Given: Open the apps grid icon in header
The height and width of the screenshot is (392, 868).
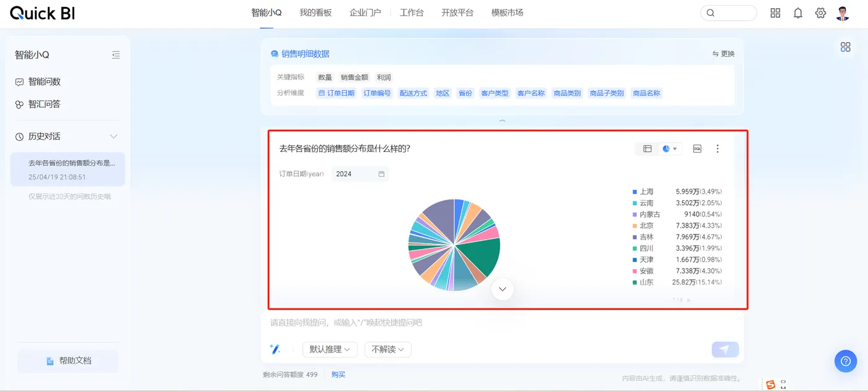Looking at the screenshot, I should pos(775,13).
